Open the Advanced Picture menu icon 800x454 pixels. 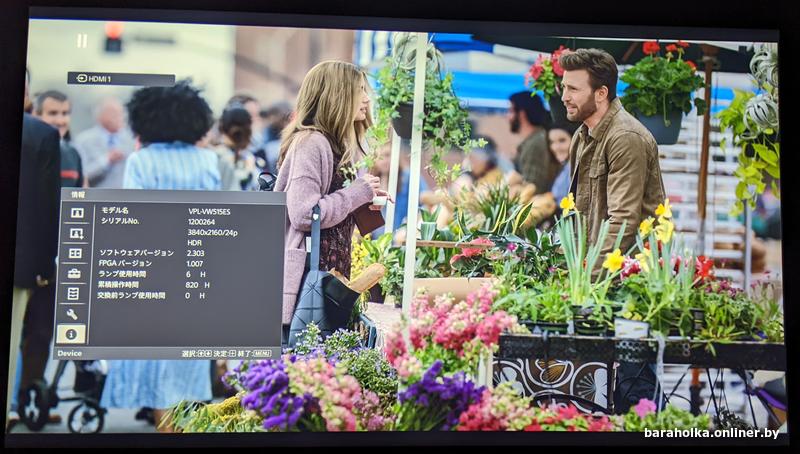(77, 233)
